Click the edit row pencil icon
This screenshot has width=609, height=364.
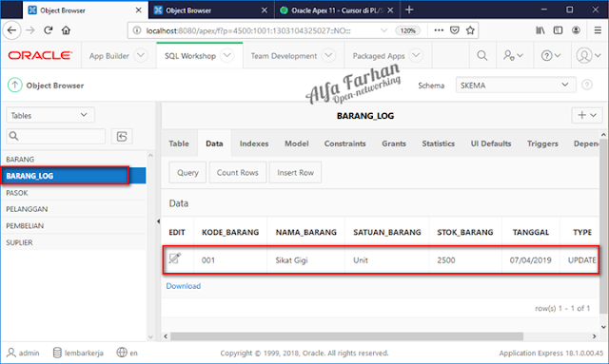(x=175, y=259)
